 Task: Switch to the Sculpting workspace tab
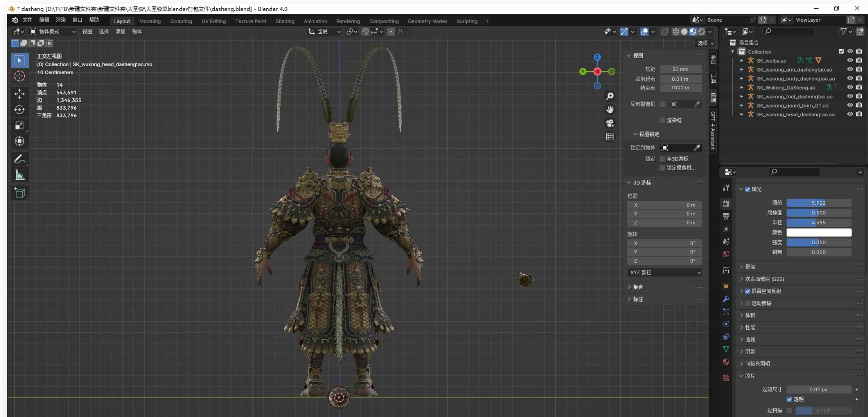tap(181, 21)
